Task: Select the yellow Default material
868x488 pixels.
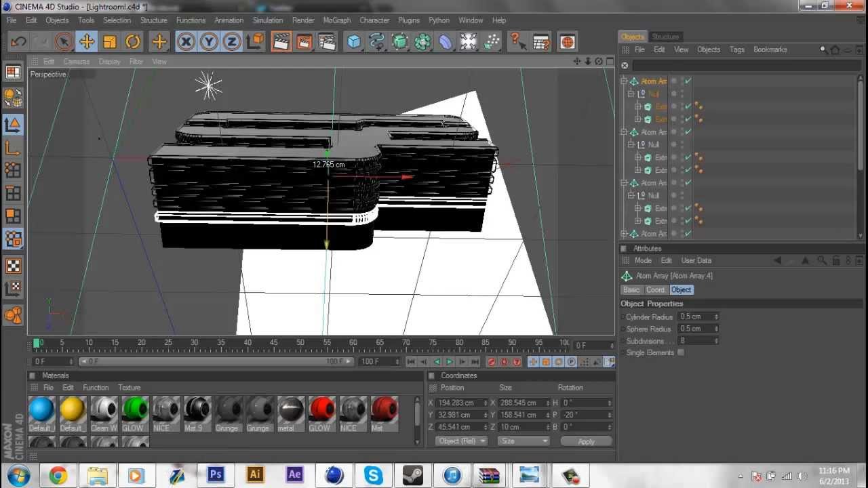Action: [x=72, y=409]
